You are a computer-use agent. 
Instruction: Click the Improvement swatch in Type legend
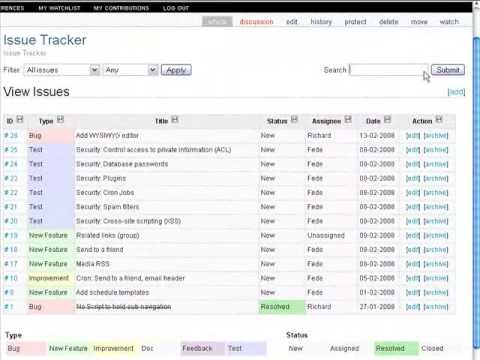pyautogui.click(x=114, y=349)
